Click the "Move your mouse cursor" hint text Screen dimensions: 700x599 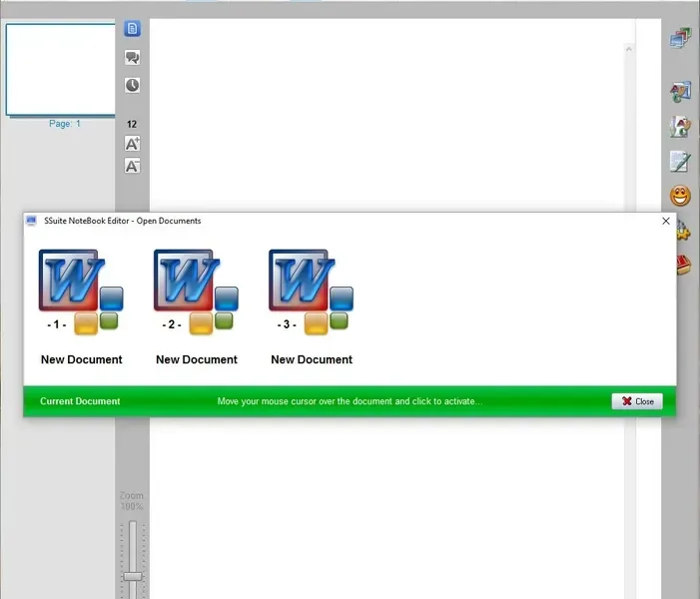[x=350, y=401]
